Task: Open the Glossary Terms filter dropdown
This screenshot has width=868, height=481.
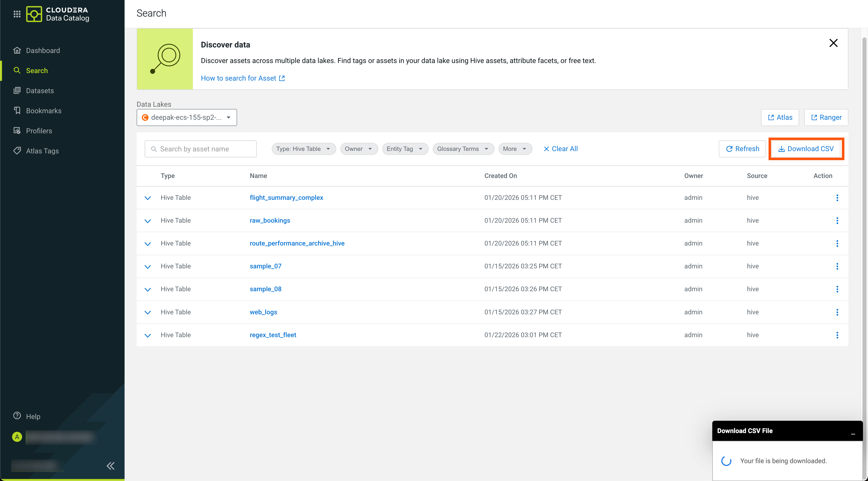Action: tap(463, 149)
